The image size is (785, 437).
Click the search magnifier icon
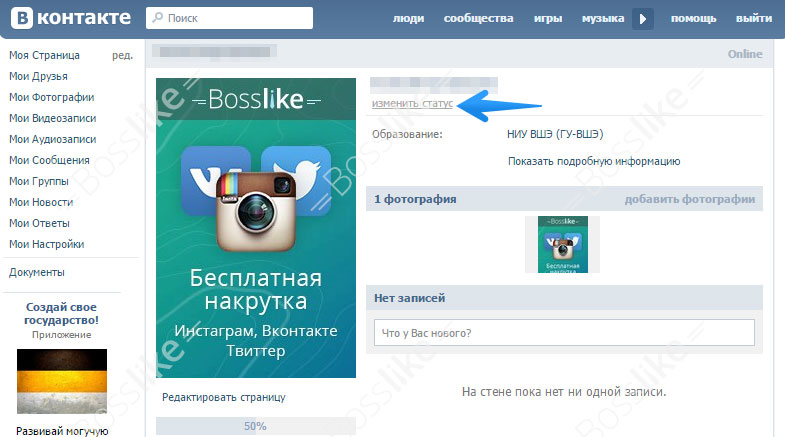point(158,18)
